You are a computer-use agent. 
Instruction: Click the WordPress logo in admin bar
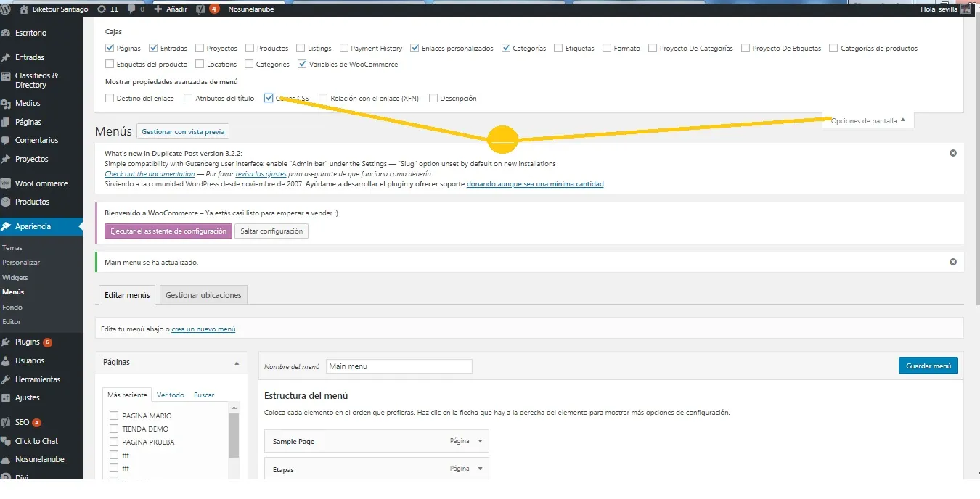point(6,9)
